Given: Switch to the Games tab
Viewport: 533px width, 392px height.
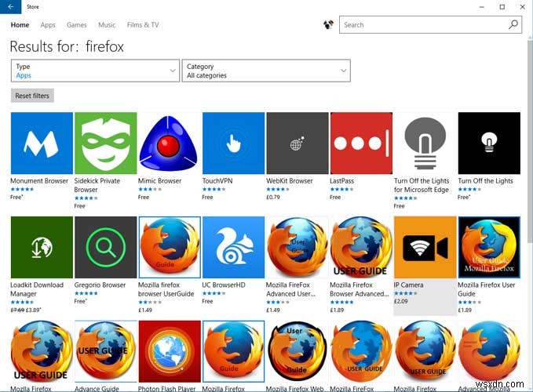Looking at the screenshot, I should tap(76, 25).
